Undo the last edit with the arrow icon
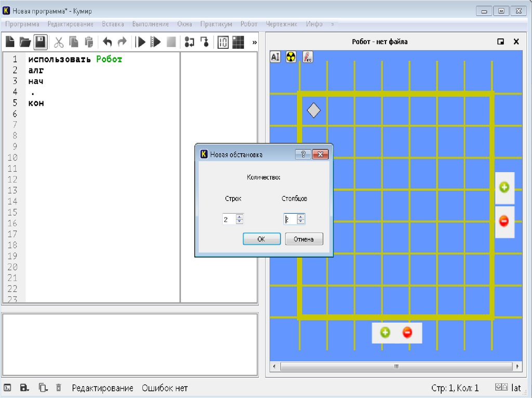This screenshot has height=398, width=532. [107, 42]
